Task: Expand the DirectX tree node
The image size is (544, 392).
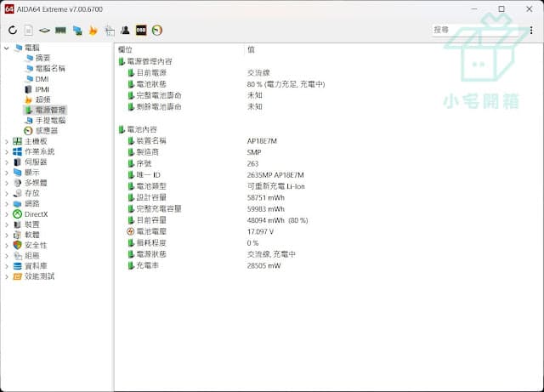Action: (6, 214)
